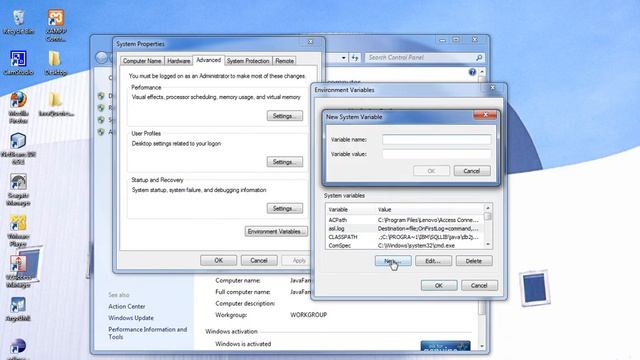Click the refresh button beside address bar
Viewport: 640px width, 360px height.
[x=355, y=58]
